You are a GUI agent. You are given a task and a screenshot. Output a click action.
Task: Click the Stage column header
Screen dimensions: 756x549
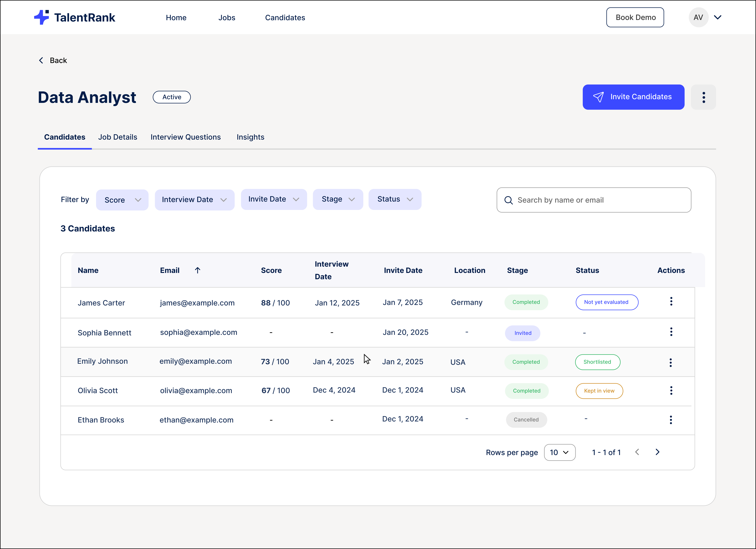click(x=517, y=270)
